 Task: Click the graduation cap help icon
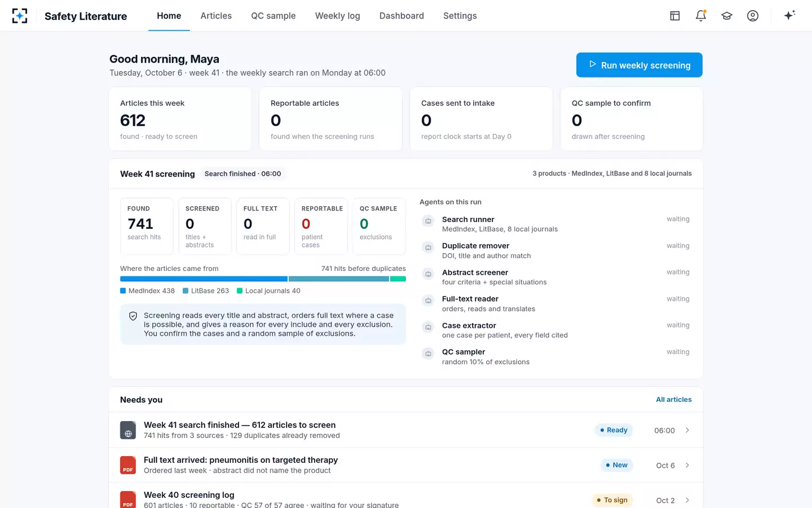[727, 16]
